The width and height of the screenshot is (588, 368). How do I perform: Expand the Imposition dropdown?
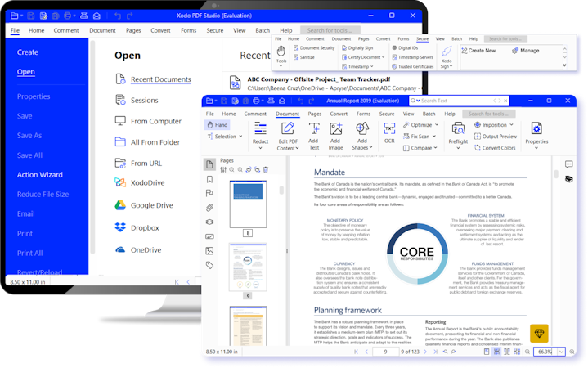pyautogui.click(x=511, y=125)
